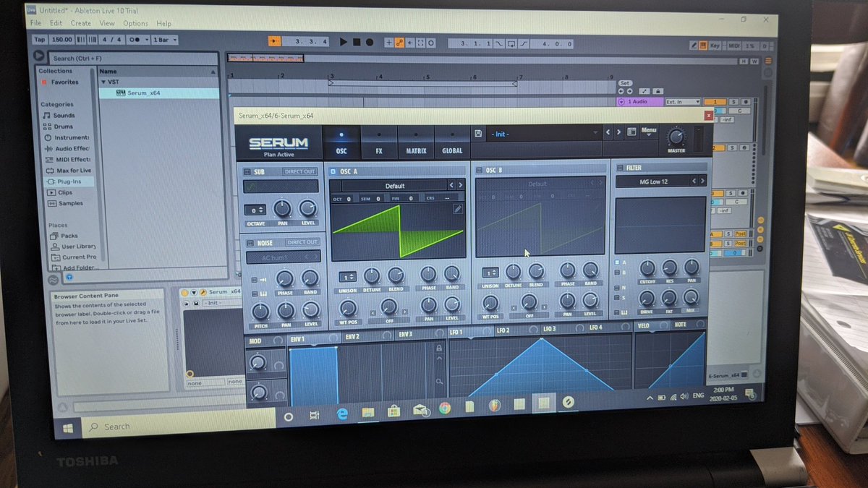Viewport: 868px width, 488px height.
Task: Switch to Serum MATRIX tab
Action: point(416,142)
